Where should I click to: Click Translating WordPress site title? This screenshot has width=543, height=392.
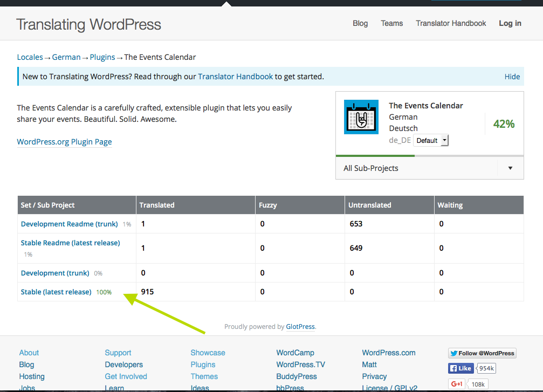coord(88,25)
